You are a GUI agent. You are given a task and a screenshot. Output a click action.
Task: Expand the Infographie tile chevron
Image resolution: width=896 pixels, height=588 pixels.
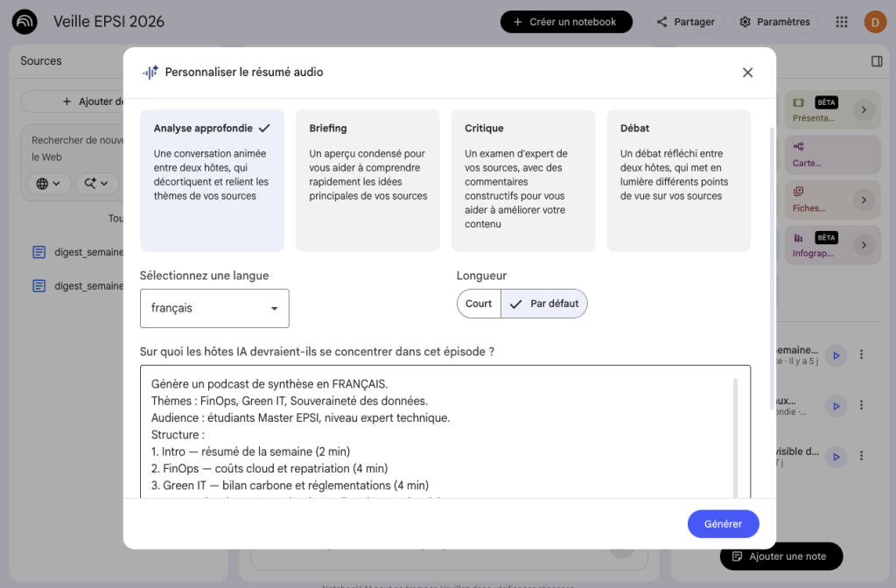coord(864,245)
